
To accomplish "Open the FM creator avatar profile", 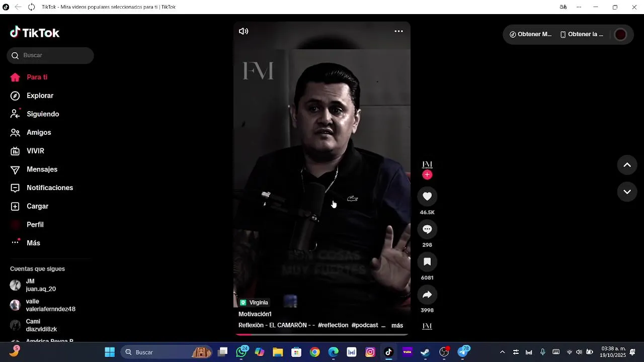I will point(427,165).
